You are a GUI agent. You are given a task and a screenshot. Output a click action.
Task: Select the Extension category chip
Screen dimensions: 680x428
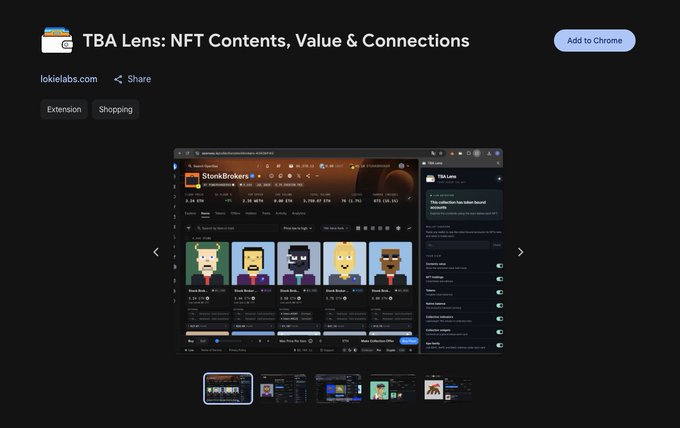pyautogui.click(x=64, y=109)
